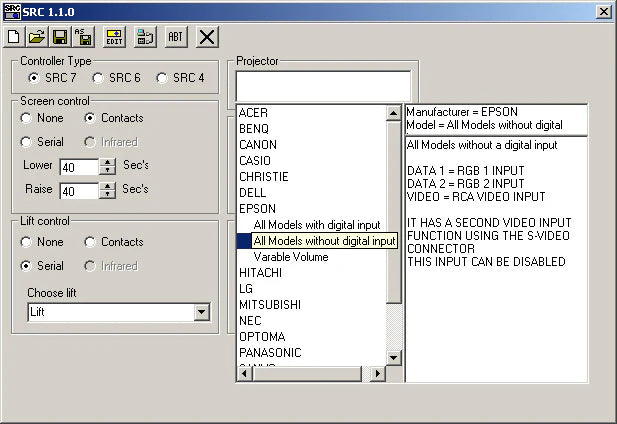Click the X exit toolbar icon
This screenshot has width=617, height=424.
[207, 37]
